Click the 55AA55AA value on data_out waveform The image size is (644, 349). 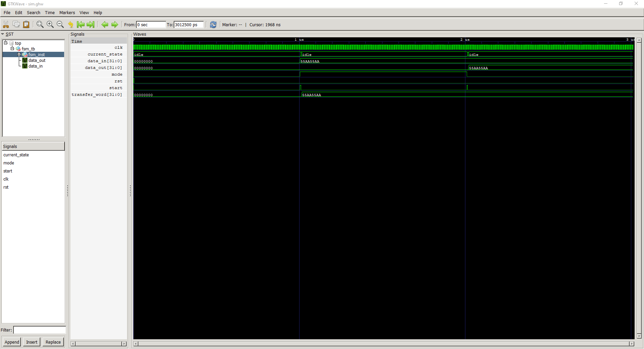(x=478, y=68)
